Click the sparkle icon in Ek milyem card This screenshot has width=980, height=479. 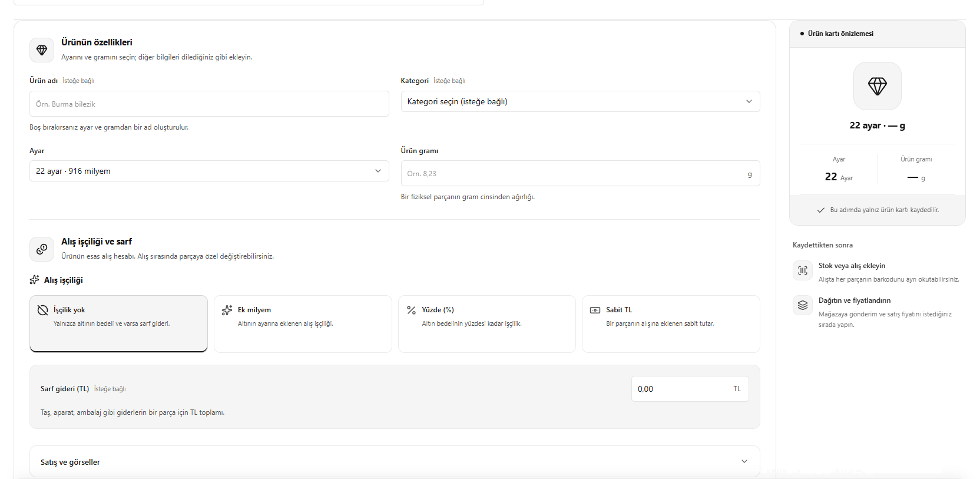[x=227, y=310]
